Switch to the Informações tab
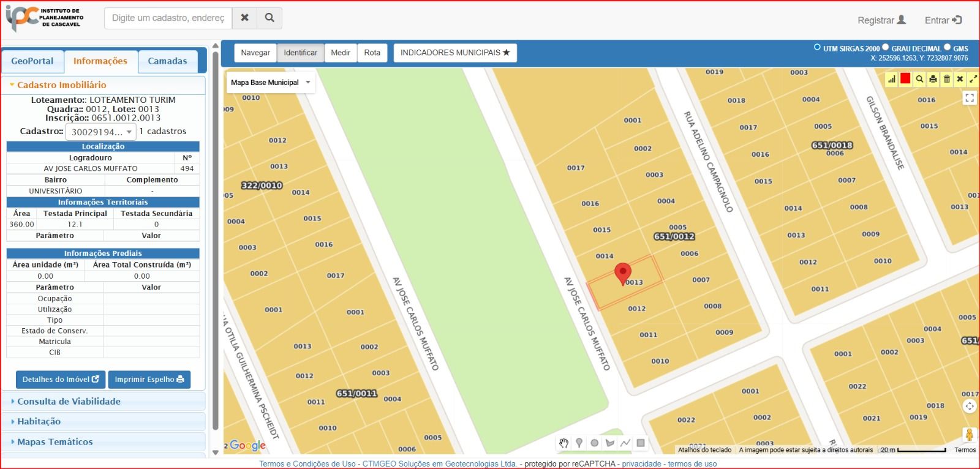Image resolution: width=980 pixels, height=469 pixels. 100,61
